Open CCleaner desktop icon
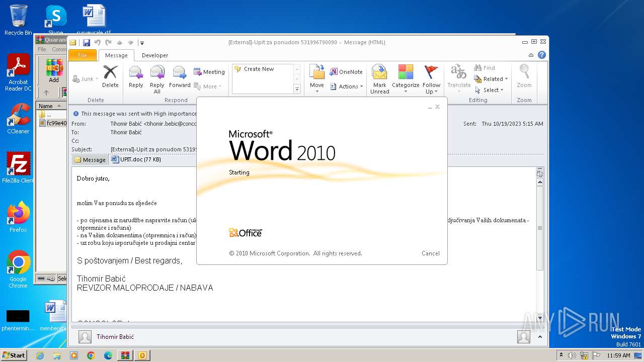644x362 pixels. (x=18, y=119)
